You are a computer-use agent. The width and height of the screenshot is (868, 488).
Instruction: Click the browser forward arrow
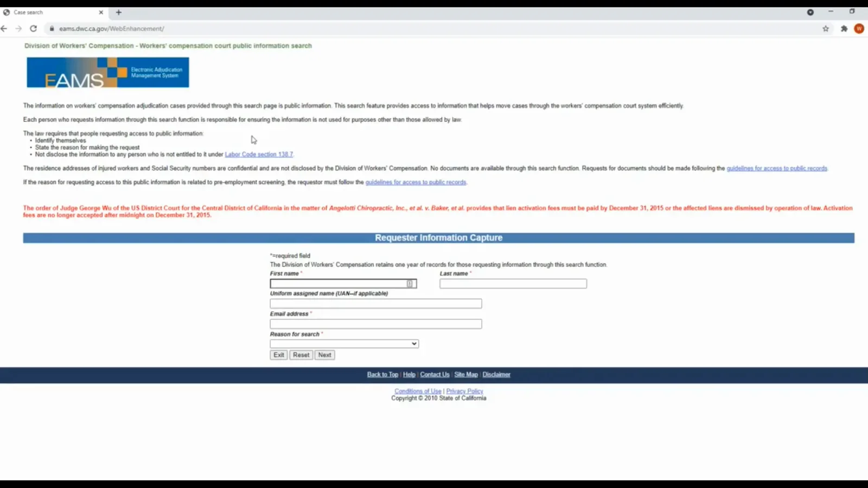click(x=18, y=29)
